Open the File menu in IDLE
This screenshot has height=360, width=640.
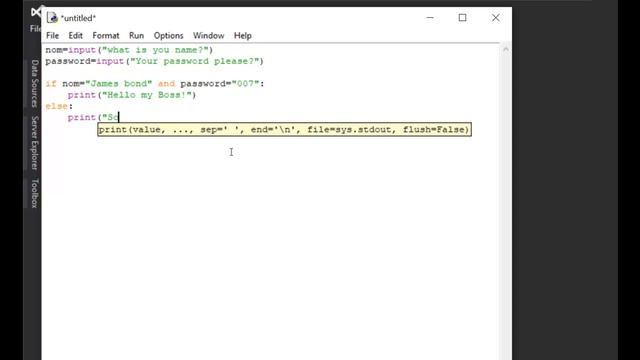52,36
